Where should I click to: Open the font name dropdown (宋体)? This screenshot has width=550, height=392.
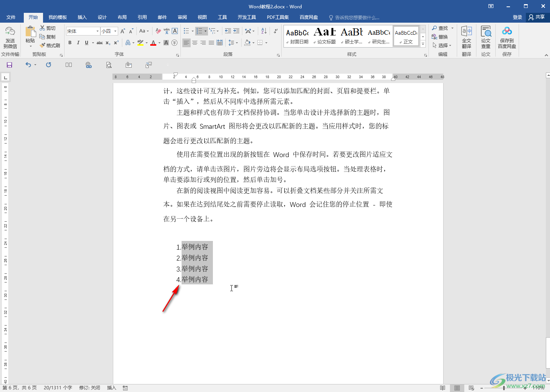(x=97, y=31)
